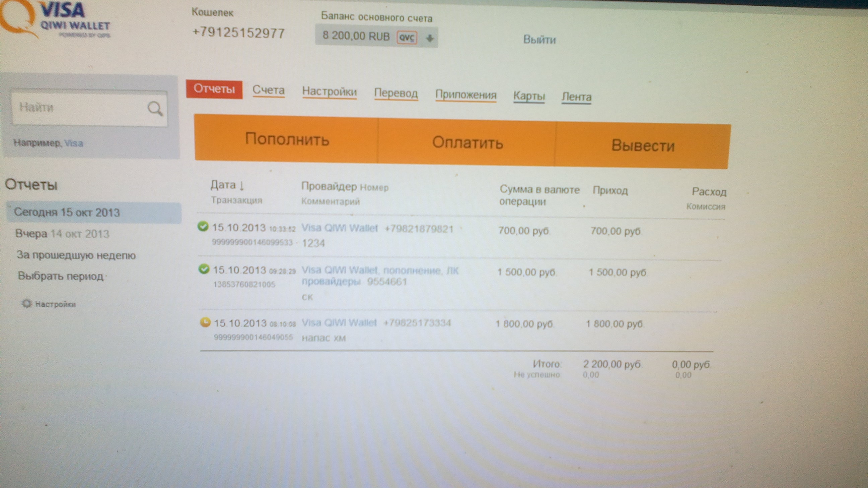Click the Итого total 2 200,00 руб
Screen dimensions: 868x488
click(612, 365)
